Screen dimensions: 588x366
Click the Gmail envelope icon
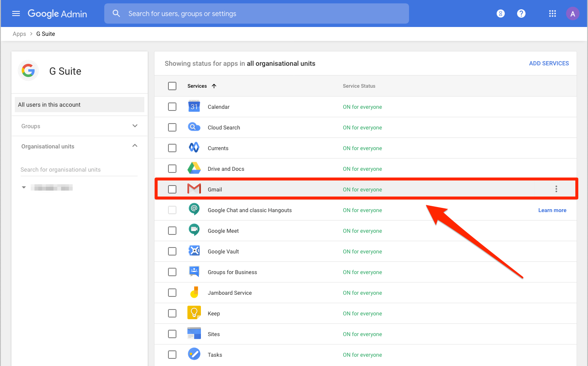(194, 189)
